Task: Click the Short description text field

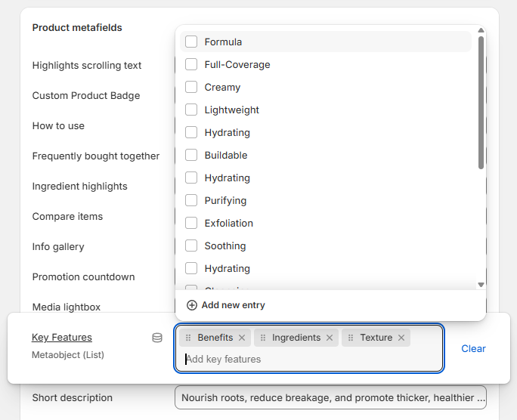Action: [x=330, y=397]
